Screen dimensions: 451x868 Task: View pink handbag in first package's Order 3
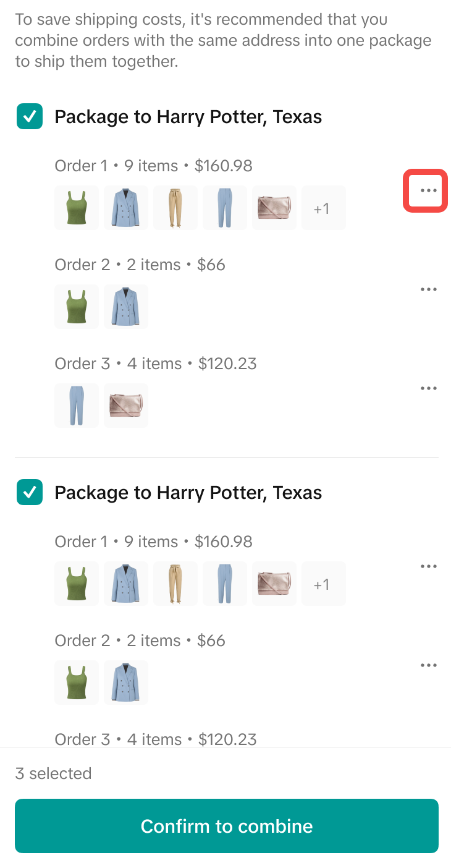(x=126, y=406)
